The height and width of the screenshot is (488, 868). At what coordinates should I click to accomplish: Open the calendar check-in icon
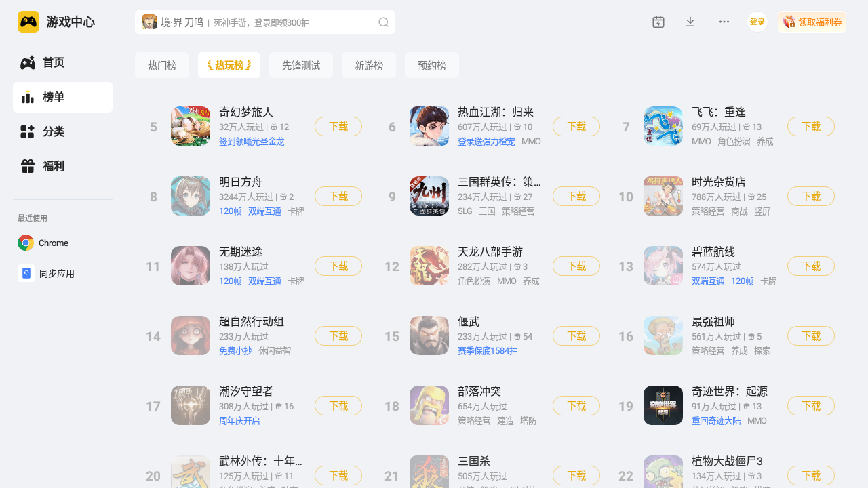coord(658,22)
